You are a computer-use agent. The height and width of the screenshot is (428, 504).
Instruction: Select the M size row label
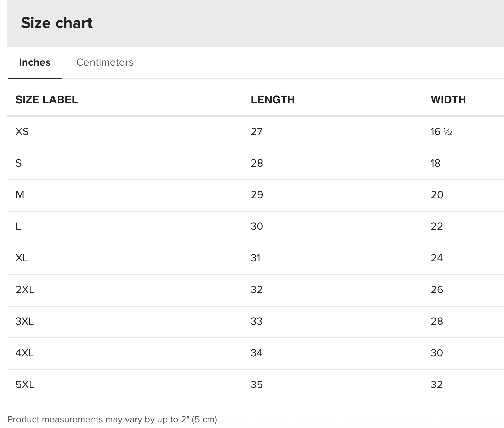(20, 195)
